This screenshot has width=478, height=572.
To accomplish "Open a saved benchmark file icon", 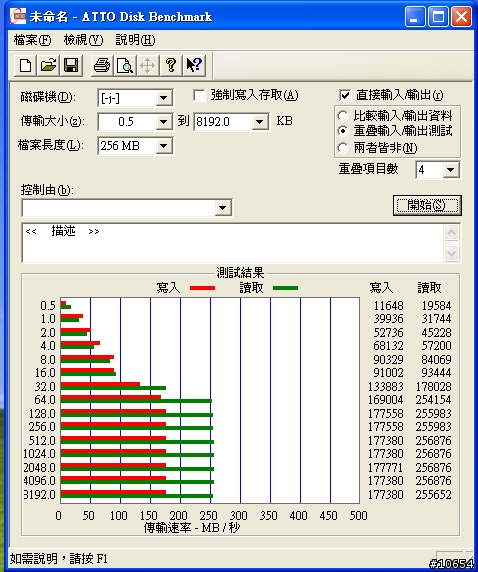I will (48, 66).
